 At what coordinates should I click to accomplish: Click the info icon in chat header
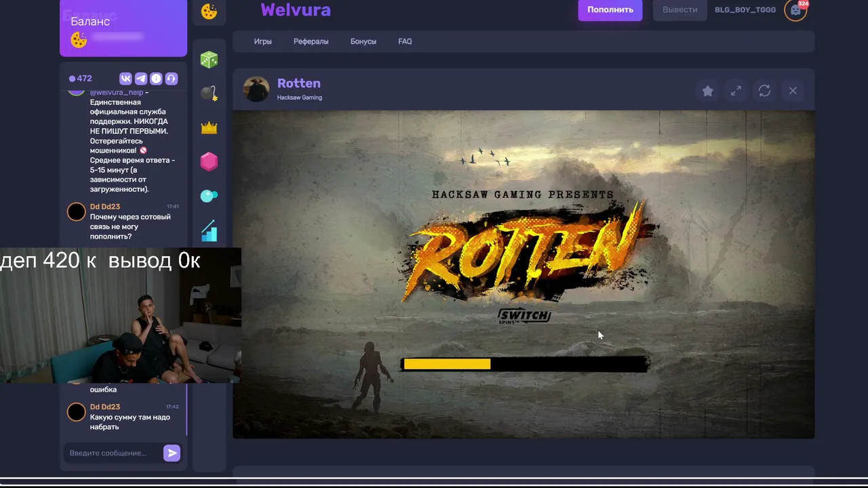pyautogui.click(x=156, y=79)
